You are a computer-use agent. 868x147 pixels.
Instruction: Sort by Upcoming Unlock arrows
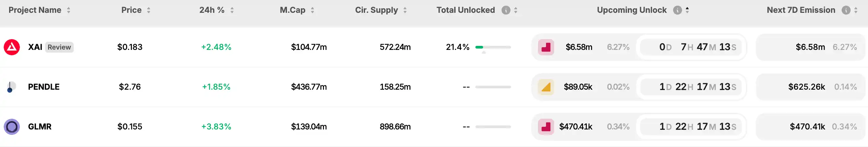[687, 10]
